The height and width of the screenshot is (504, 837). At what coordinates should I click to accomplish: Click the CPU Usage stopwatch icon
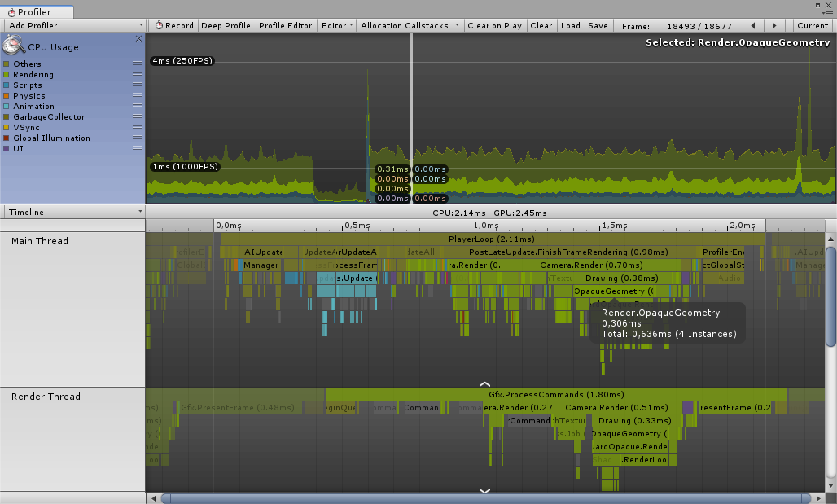pos(11,46)
